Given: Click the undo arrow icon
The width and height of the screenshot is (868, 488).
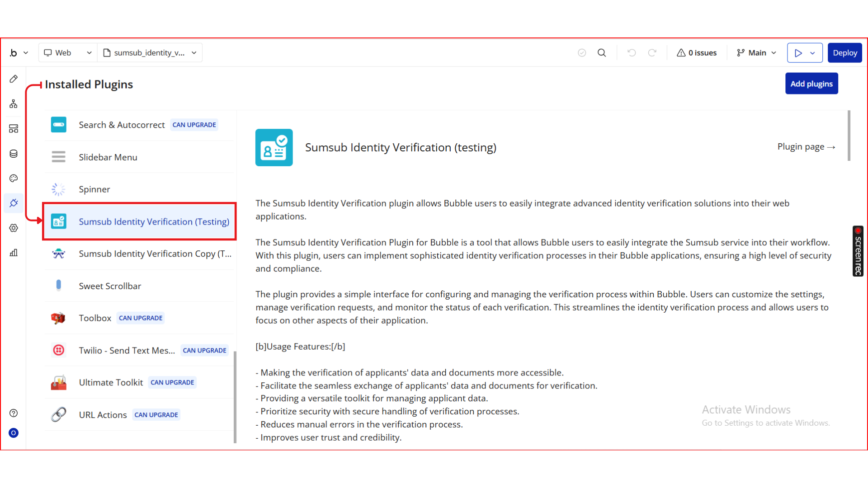Looking at the screenshot, I should click(632, 53).
